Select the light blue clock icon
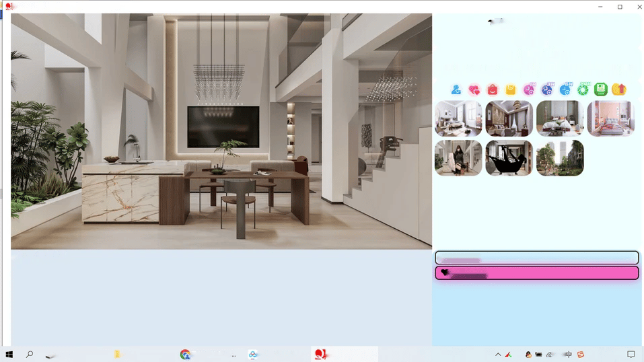 [565, 89]
